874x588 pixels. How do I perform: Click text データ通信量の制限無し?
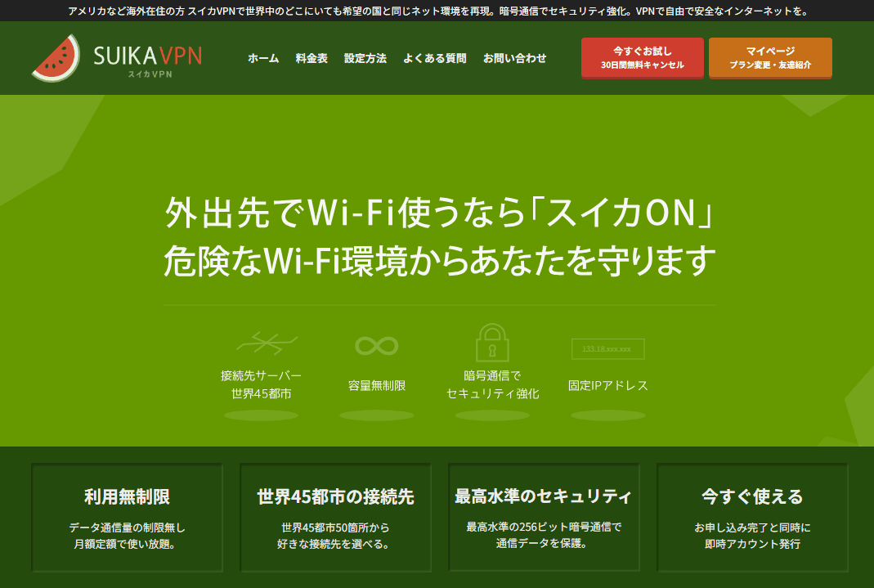click(x=127, y=527)
